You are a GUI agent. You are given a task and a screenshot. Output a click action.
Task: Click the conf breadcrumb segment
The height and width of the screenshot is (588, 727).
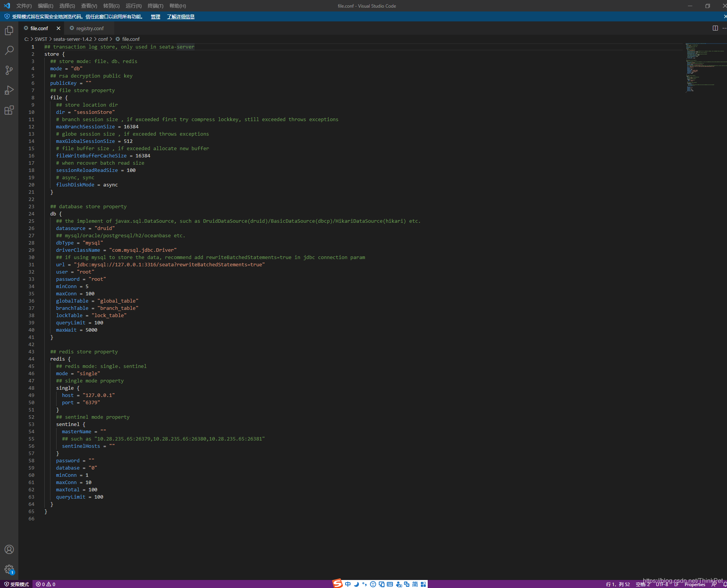pyautogui.click(x=103, y=39)
